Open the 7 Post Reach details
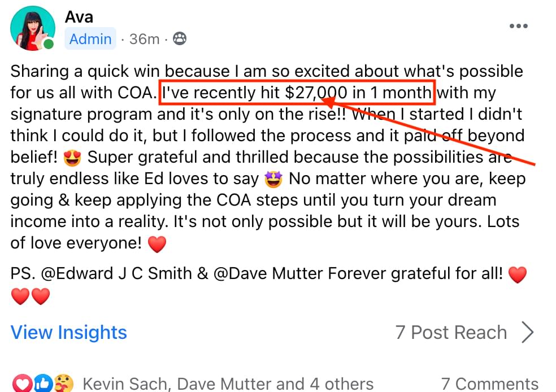The width and height of the screenshot is (556, 392). point(451,332)
